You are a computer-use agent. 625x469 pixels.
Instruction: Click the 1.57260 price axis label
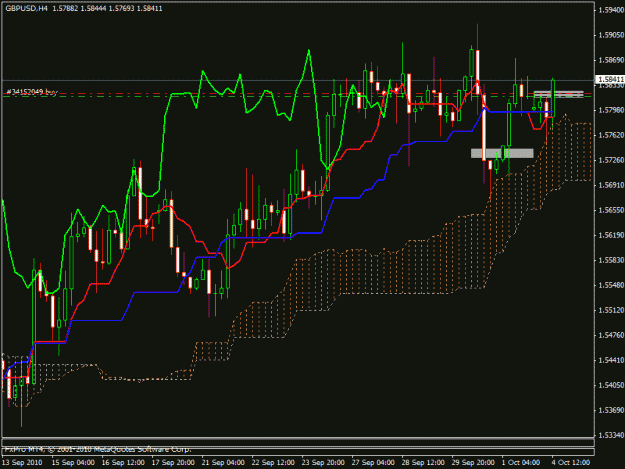(611, 160)
